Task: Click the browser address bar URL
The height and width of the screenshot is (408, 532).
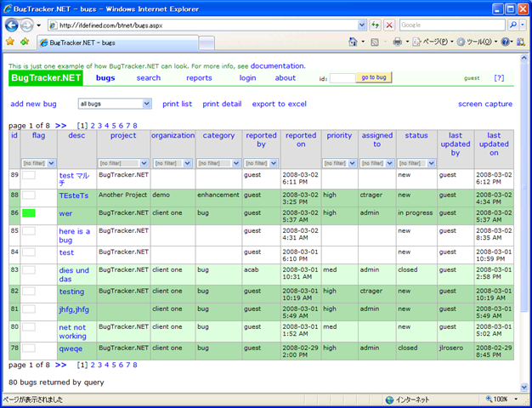Action: [x=204, y=25]
